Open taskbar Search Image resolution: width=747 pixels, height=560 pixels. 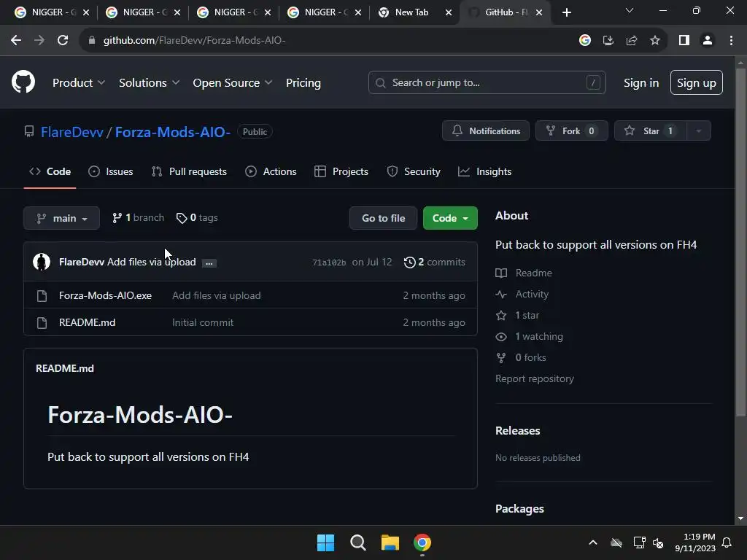coord(357,542)
